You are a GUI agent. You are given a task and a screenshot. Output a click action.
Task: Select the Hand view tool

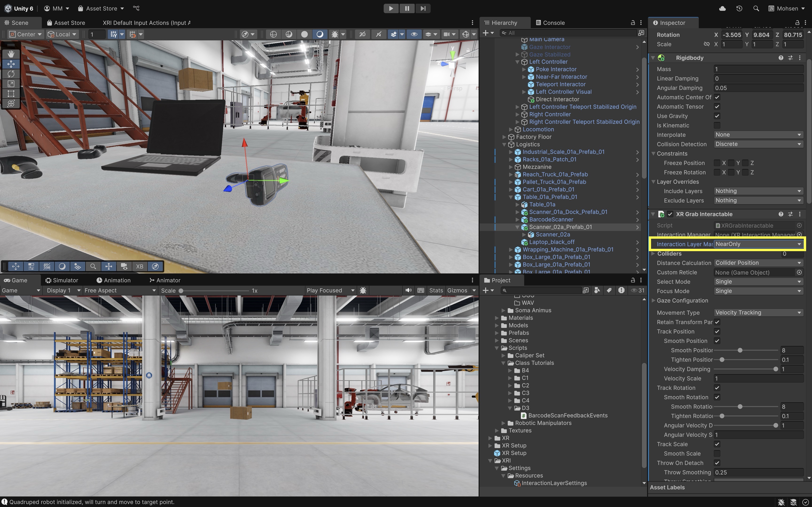pos(11,54)
